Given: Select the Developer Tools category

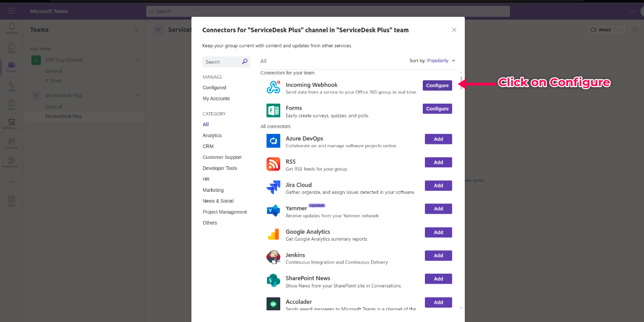Looking at the screenshot, I should [220, 168].
